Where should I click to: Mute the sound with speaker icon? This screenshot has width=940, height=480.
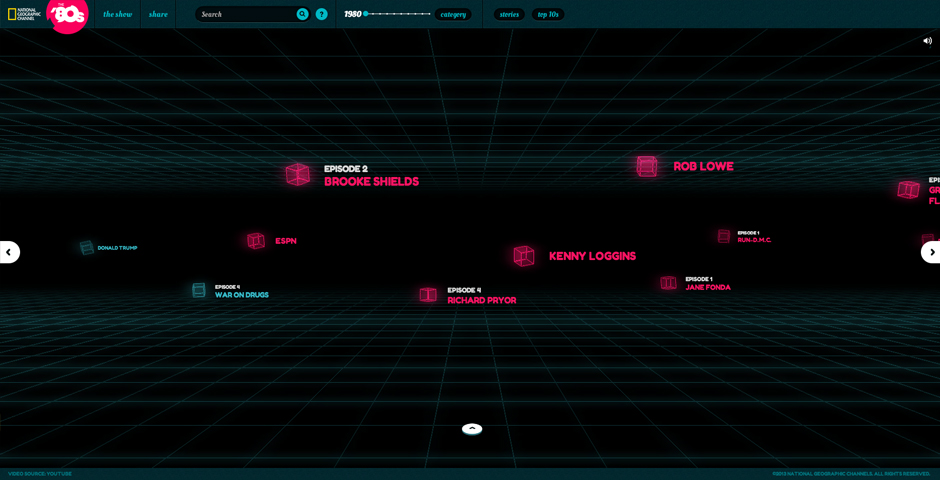pos(927,41)
